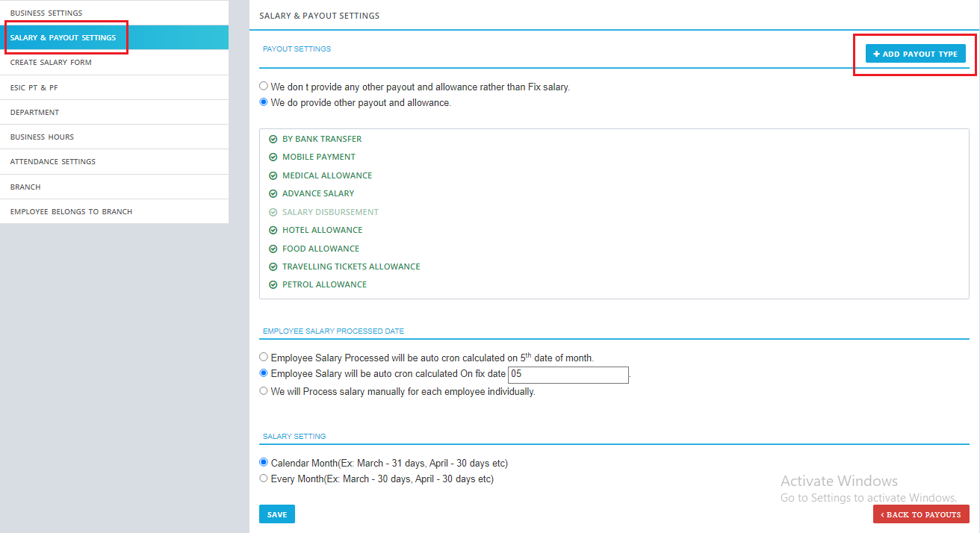The width and height of the screenshot is (980, 533).
Task: Click check icon beside Advance Salary
Action: [273, 194]
